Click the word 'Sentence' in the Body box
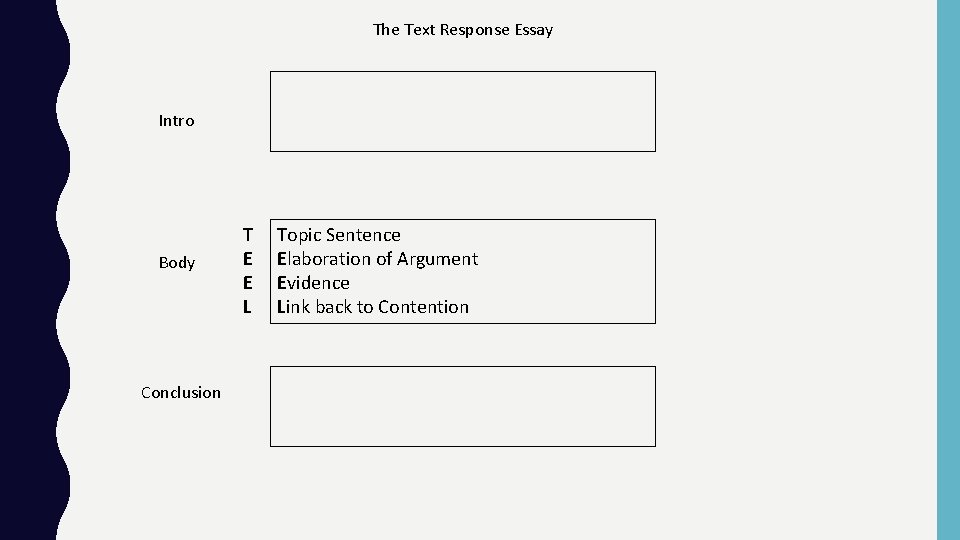The image size is (960, 540). 363,235
